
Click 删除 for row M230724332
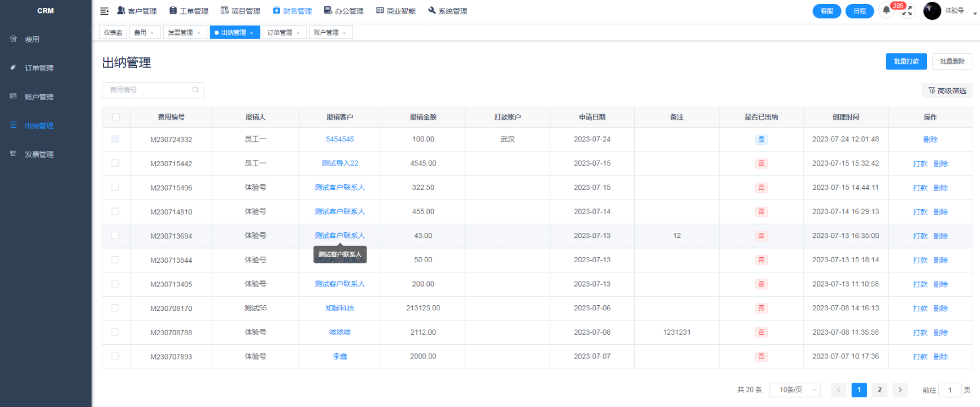pos(930,139)
